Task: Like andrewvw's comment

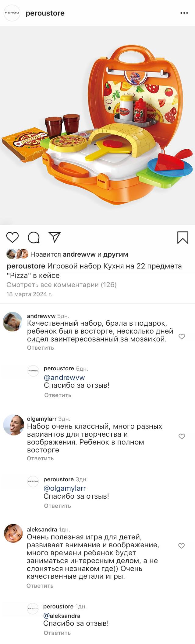Action: 182,336
